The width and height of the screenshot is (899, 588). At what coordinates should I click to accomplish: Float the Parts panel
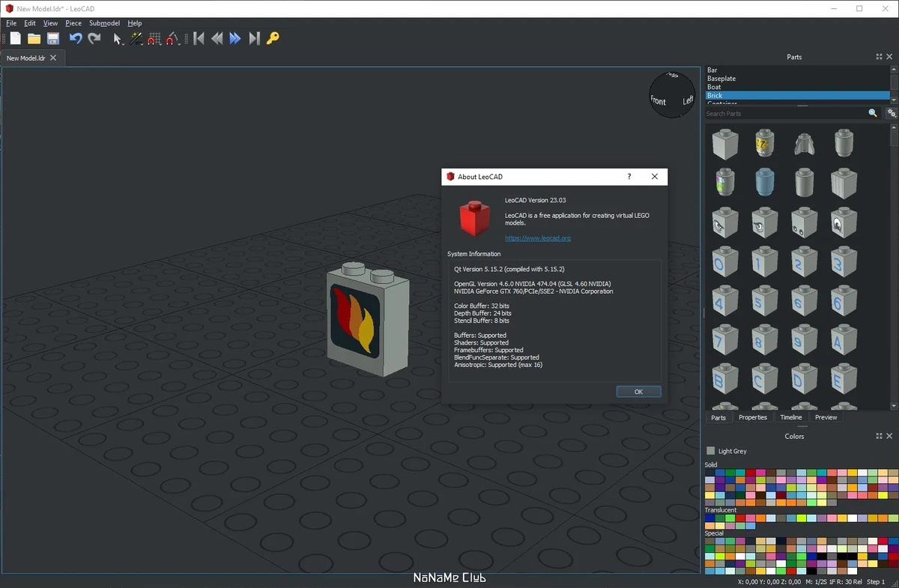[x=879, y=57]
